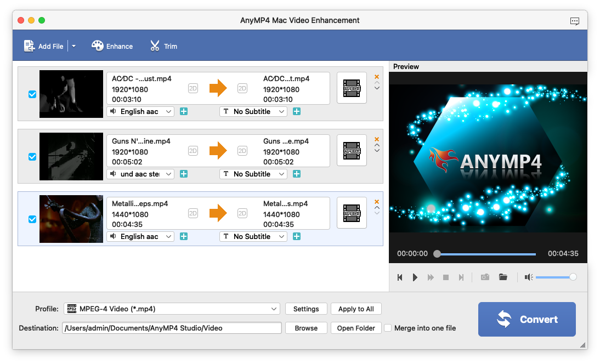Fast forward the preview
The height and width of the screenshot is (364, 600).
(x=431, y=277)
